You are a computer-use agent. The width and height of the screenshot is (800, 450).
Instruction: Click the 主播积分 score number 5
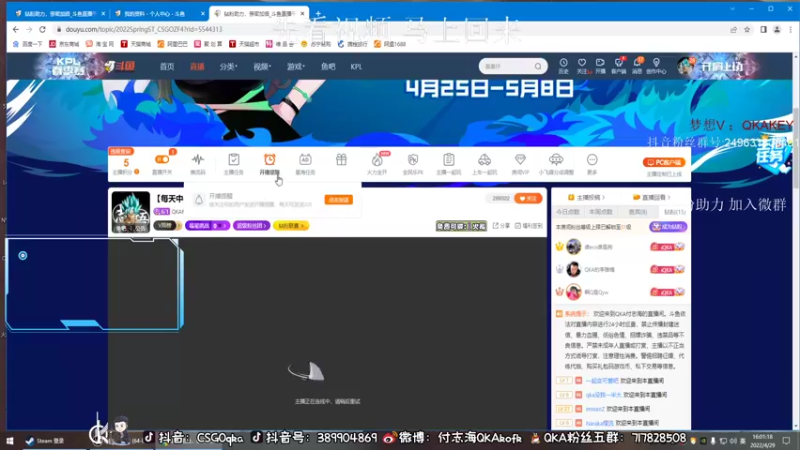(126, 162)
